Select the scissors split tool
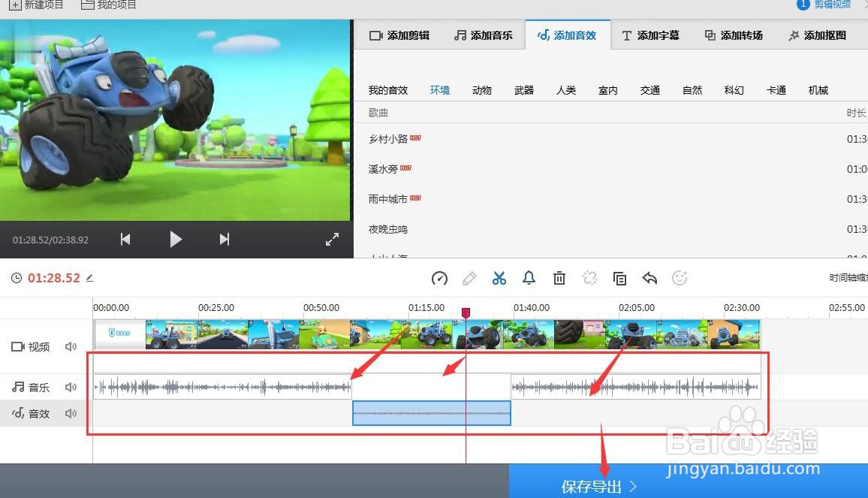868x498 pixels. [x=499, y=278]
